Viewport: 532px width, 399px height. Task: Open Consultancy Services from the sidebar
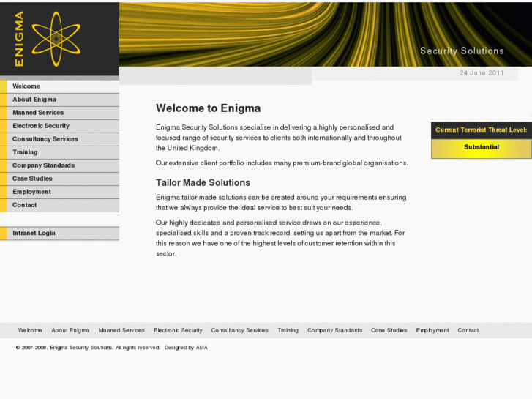click(60, 139)
